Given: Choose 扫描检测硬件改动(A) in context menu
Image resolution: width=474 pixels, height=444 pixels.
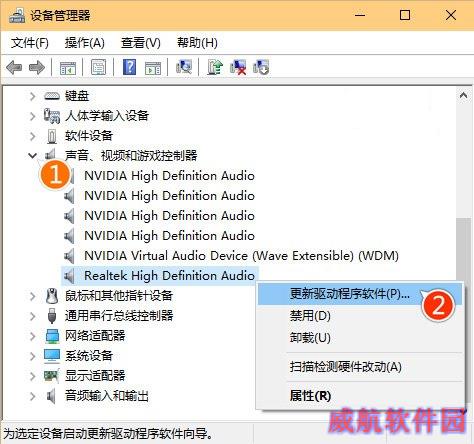Looking at the screenshot, I should tap(360, 367).
